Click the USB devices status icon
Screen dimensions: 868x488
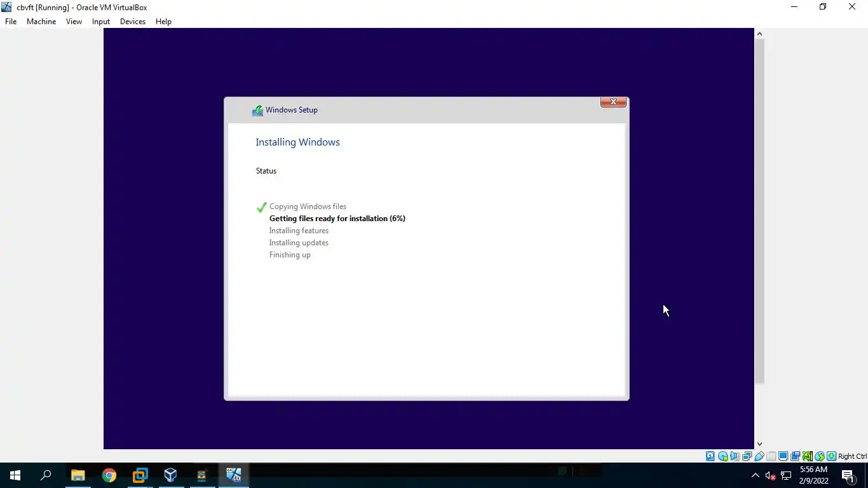759,456
